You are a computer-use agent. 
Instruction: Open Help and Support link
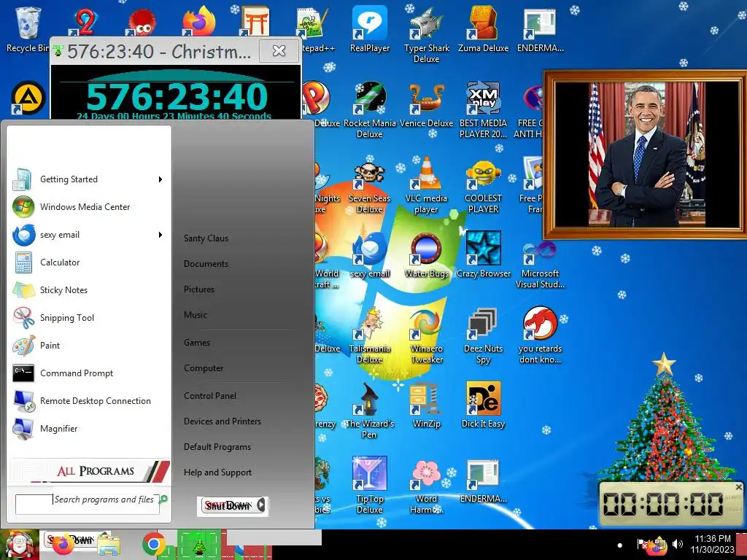(x=217, y=472)
